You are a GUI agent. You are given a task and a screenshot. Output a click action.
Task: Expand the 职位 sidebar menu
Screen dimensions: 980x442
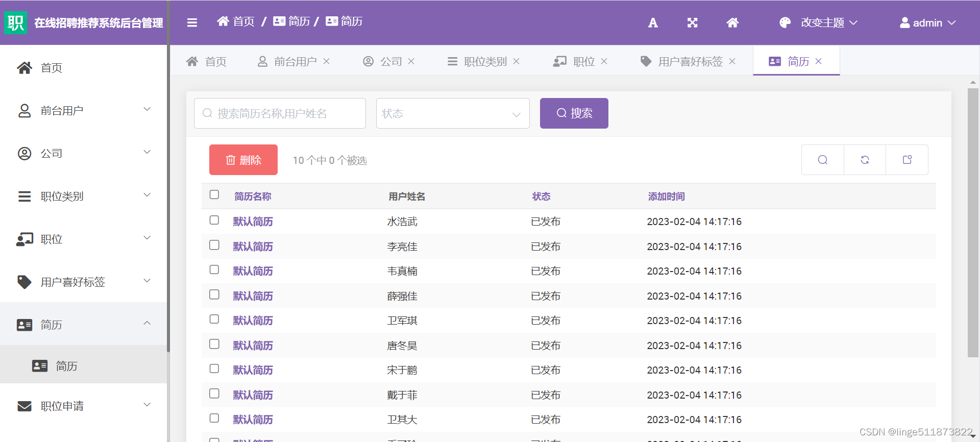pyautogui.click(x=147, y=238)
